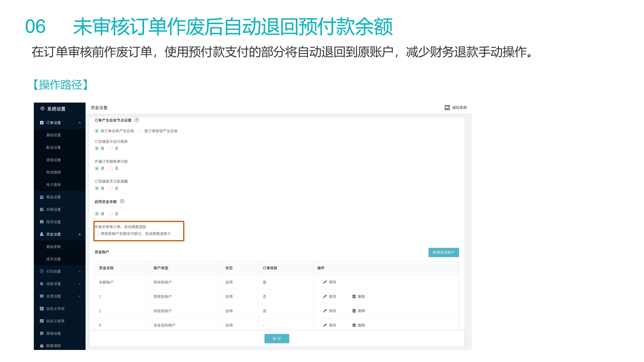Click pencil icon in account 2 row
The width and height of the screenshot is (644, 362).
click(325, 311)
